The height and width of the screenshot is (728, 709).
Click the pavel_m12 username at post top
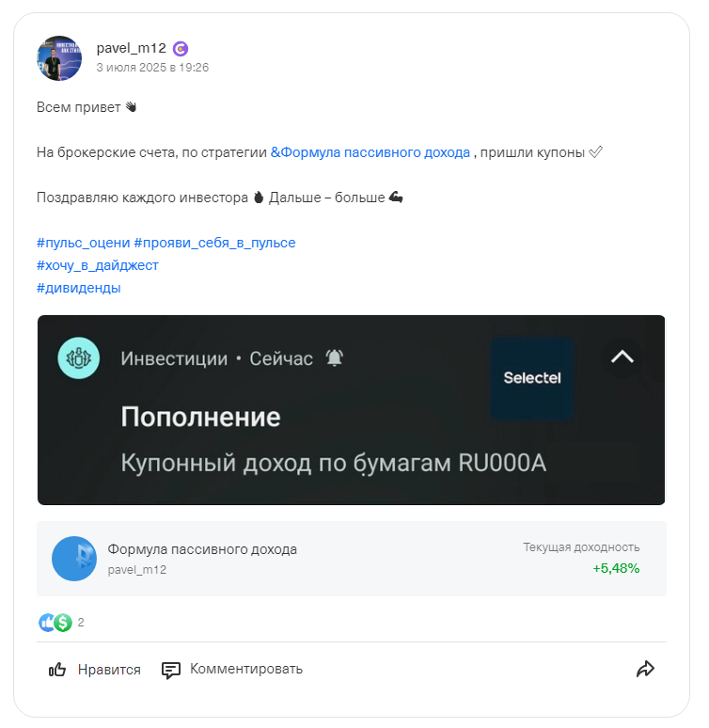[x=131, y=48]
